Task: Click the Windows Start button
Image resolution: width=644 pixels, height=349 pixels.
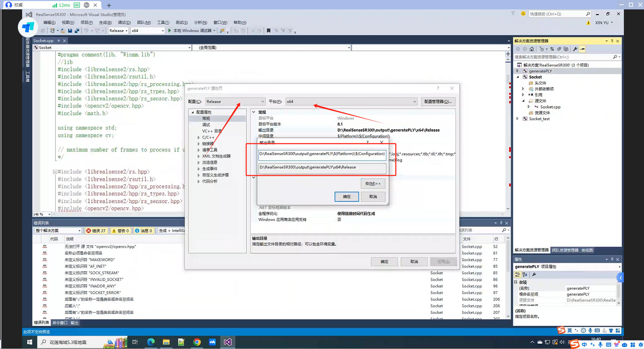Action: tap(30, 342)
